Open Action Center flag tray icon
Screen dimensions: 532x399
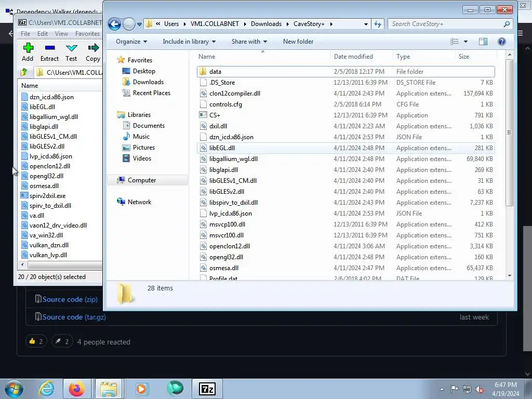454,389
